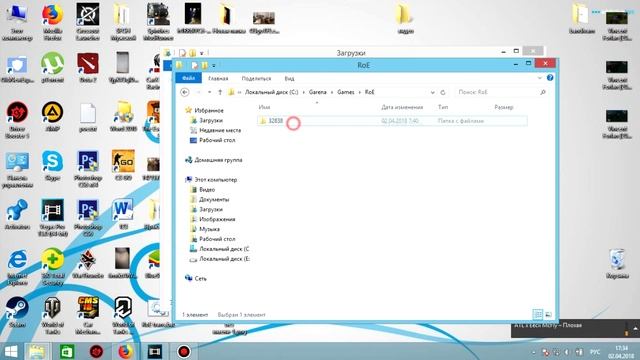Open File Explorer from the taskbar

37,351
